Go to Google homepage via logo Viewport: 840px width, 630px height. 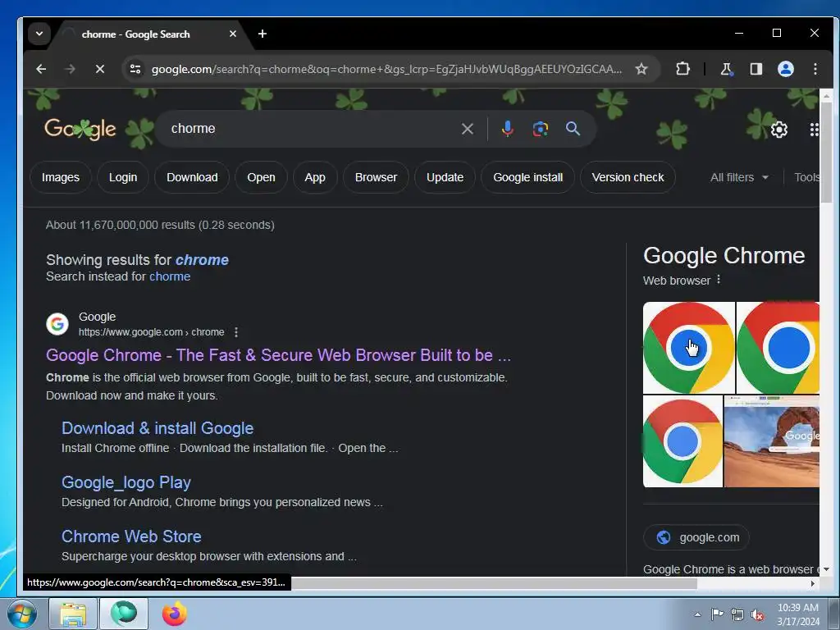point(80,129)
